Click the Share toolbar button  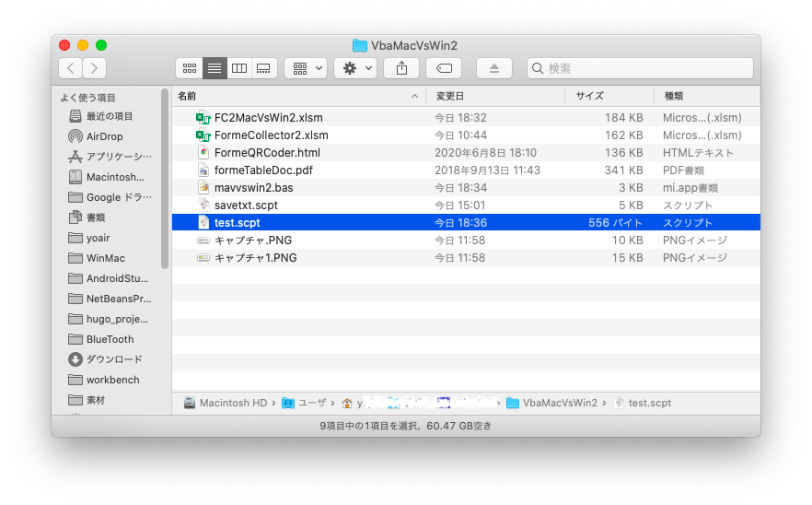pos(401,68)
